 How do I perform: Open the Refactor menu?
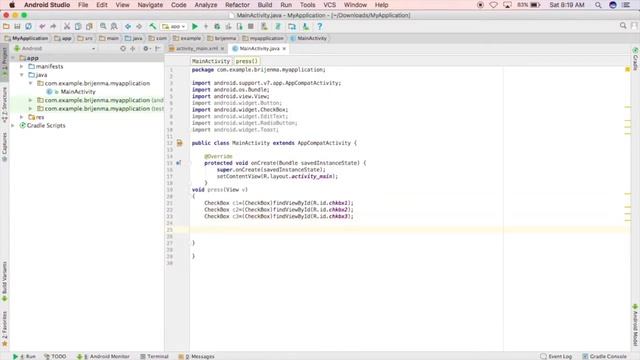click(237, 5)
